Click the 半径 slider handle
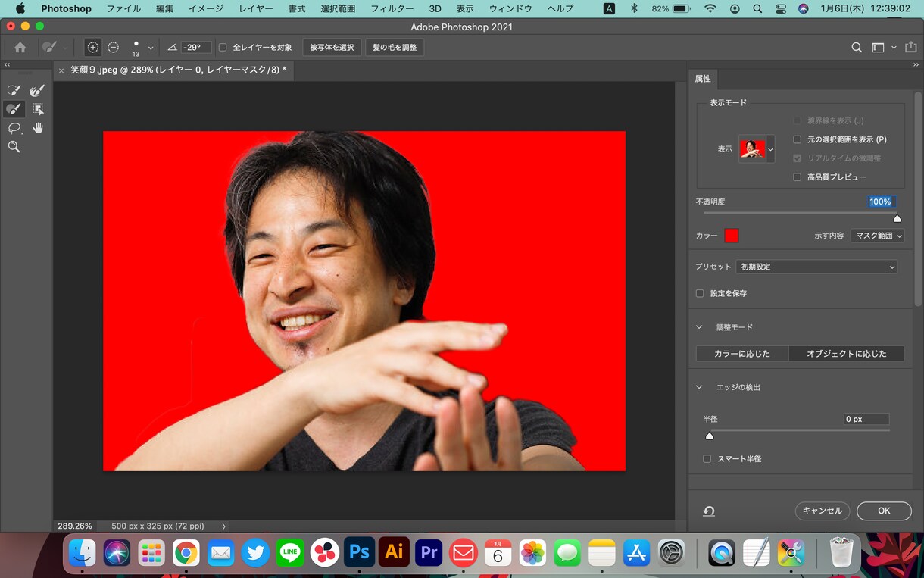 click(x=710, y=436)
